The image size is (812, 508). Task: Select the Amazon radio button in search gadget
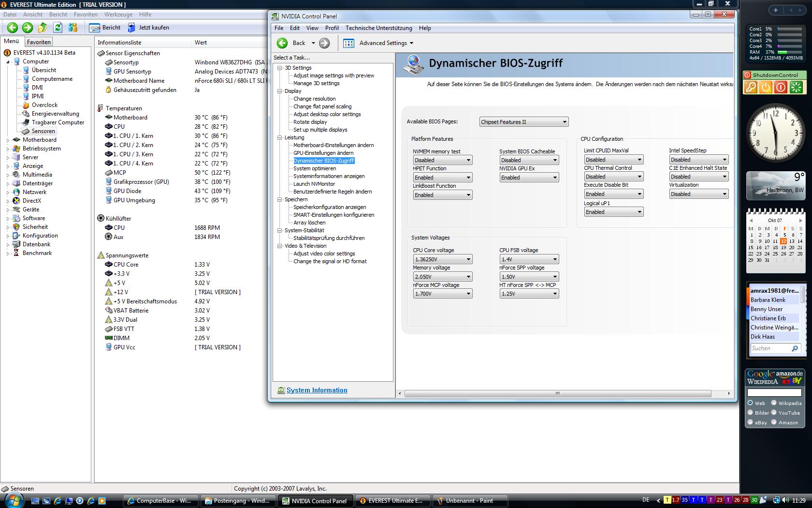774,422
